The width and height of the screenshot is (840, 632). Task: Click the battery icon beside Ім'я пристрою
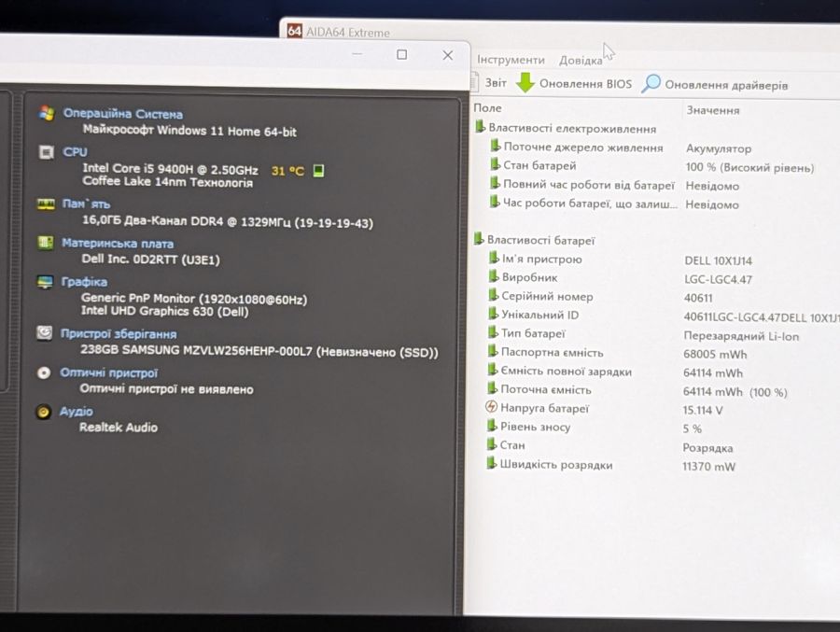[494, 258]
